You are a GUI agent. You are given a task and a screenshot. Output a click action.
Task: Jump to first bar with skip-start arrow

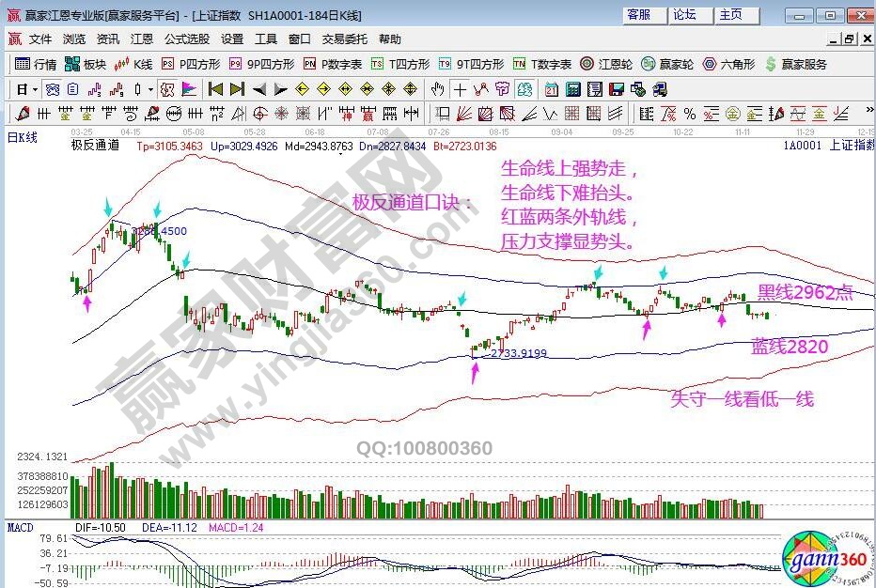215,89
